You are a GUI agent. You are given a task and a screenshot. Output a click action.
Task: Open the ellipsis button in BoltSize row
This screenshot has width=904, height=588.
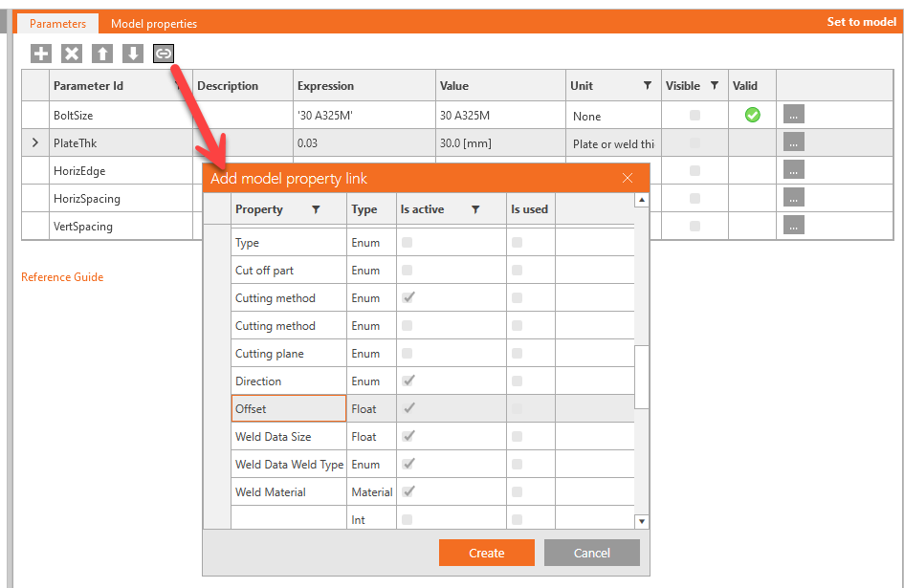[793, 114]
